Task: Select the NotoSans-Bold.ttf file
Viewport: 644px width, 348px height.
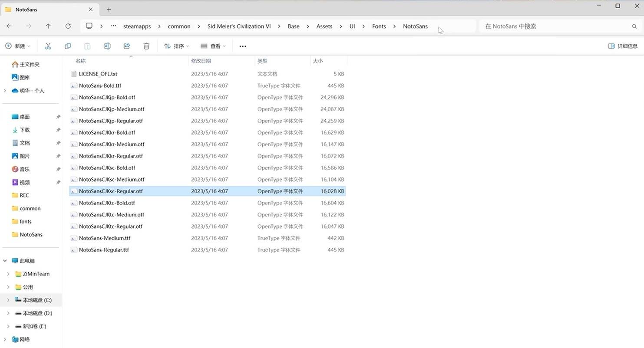Action: 100,85
